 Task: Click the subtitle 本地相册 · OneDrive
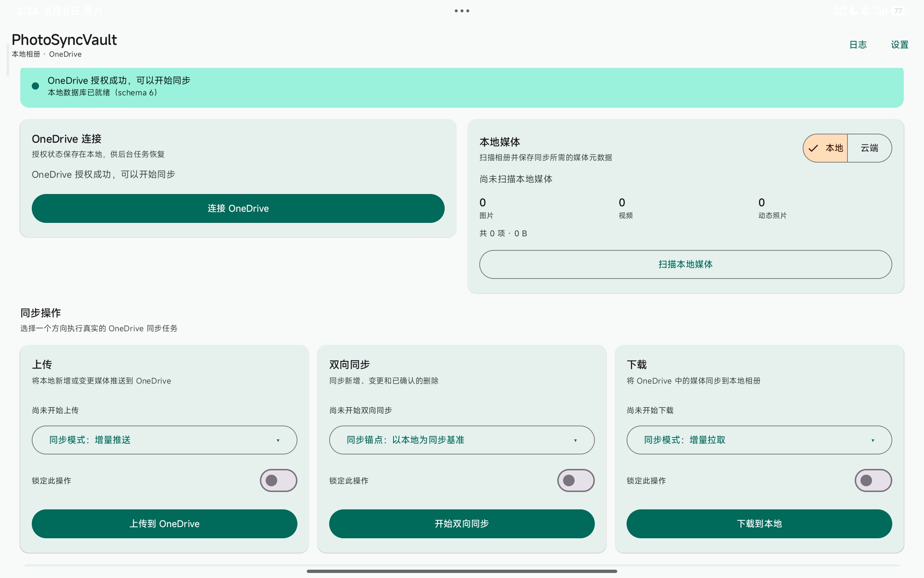pos(47,54)
